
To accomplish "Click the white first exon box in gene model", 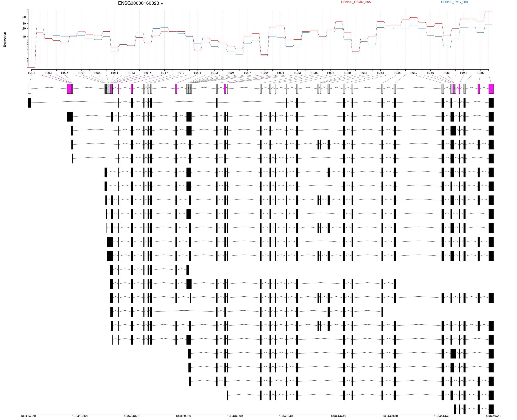I will pos(30,89).
